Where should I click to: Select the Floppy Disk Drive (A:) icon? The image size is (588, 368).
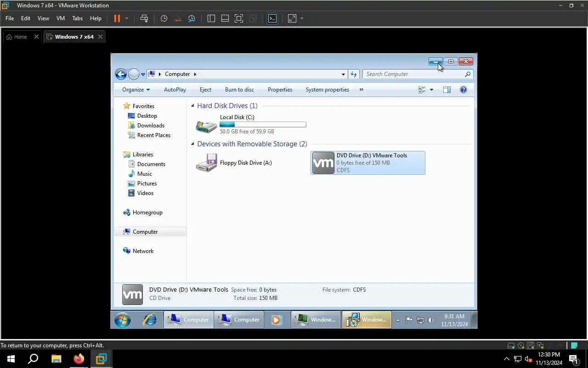click(x=206, y=163)
